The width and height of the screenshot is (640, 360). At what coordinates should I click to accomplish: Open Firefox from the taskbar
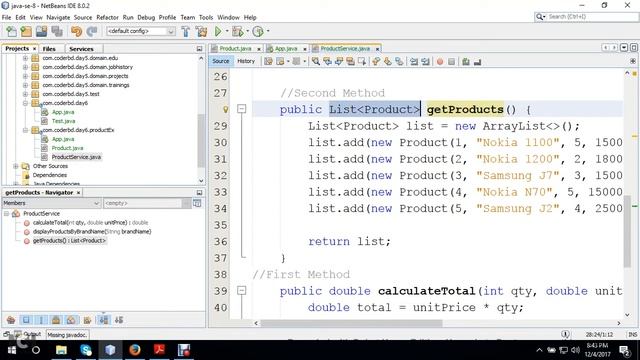point(135,350)
